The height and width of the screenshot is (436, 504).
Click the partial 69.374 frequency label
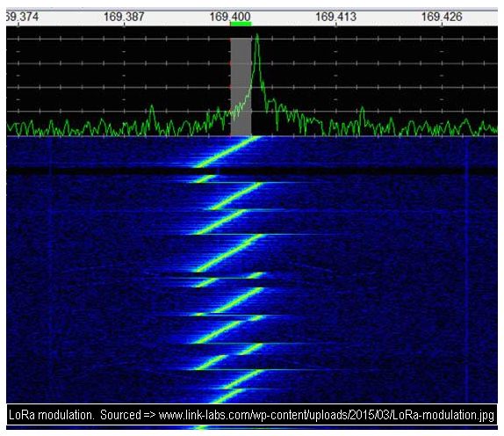pyautogui.click(x=22, y=17)
